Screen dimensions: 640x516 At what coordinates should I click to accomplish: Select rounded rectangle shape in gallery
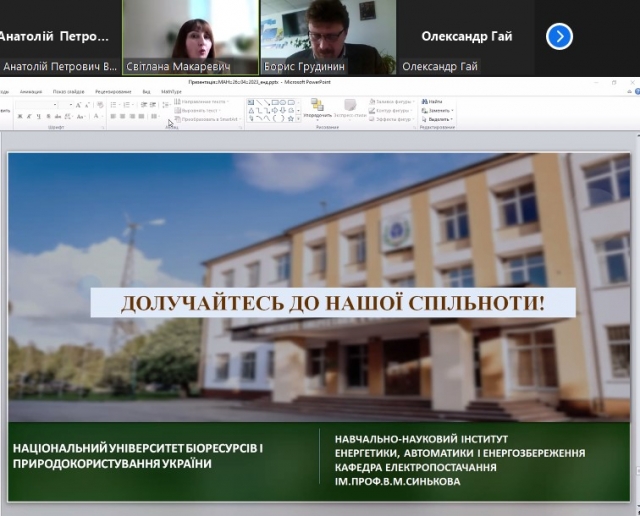point(291,102)
